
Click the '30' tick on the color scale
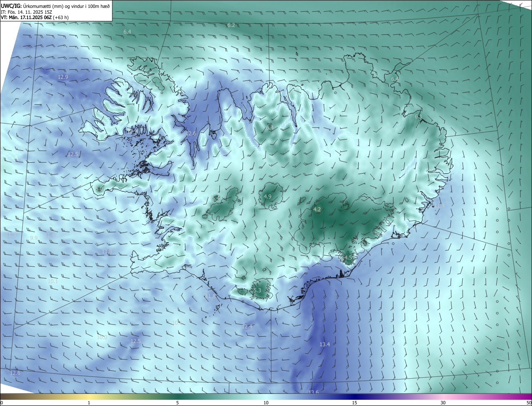point(443,403)
